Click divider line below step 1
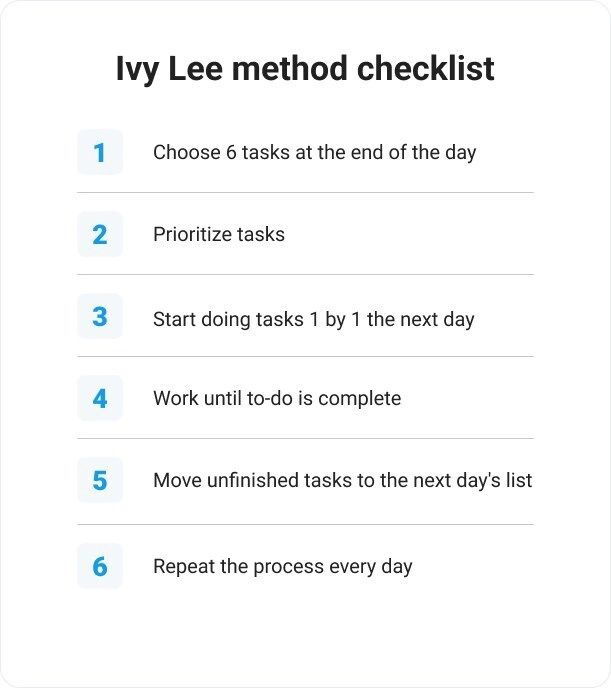611x688 pixels. (x=305, y=192)
